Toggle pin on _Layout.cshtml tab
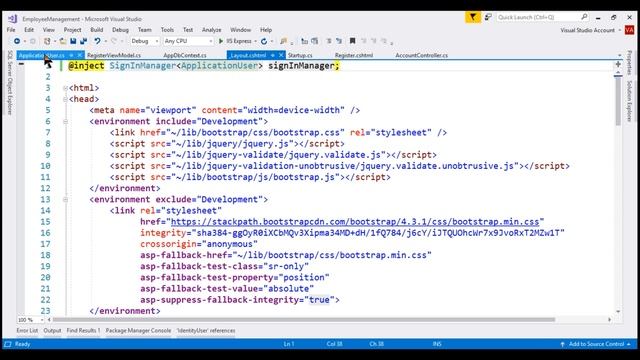The image size is (640, 360). tap(273, 55)
